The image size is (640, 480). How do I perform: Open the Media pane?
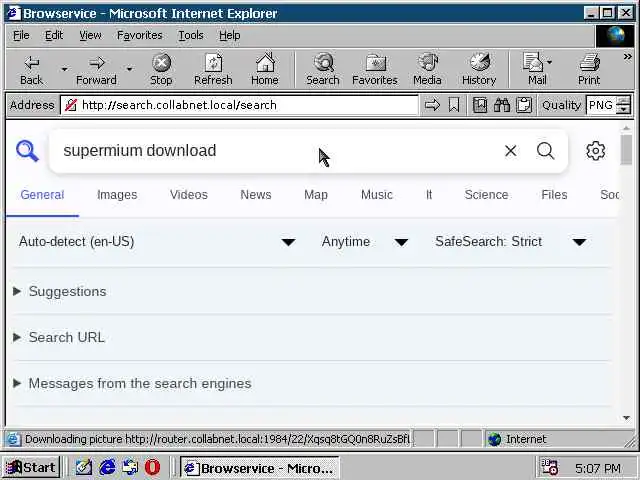[x=427, y=70]
